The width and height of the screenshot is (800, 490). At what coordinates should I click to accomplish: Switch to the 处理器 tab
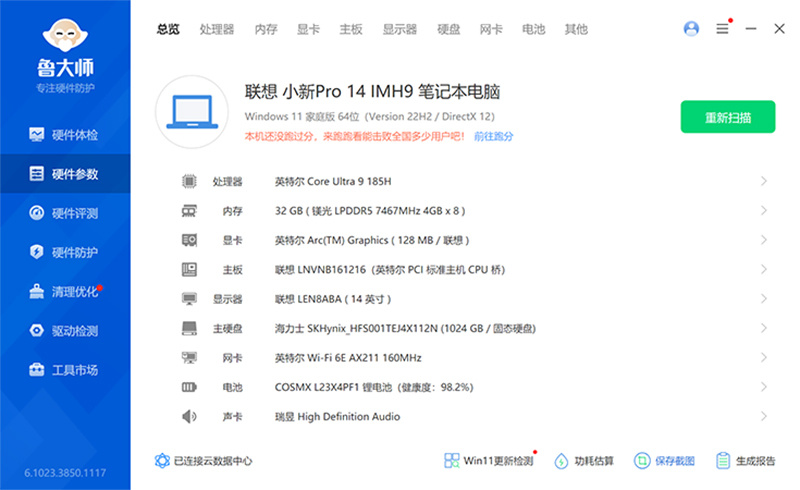point(216,29)
